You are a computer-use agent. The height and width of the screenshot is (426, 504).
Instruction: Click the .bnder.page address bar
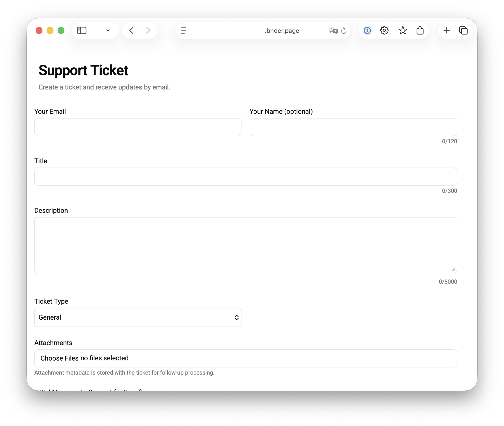(281, 30)
